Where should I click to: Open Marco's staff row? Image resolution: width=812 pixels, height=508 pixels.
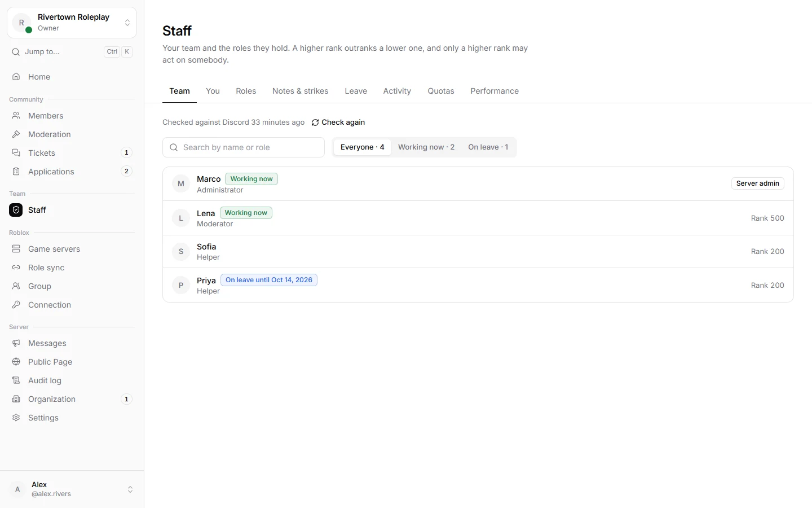(478, 184)
